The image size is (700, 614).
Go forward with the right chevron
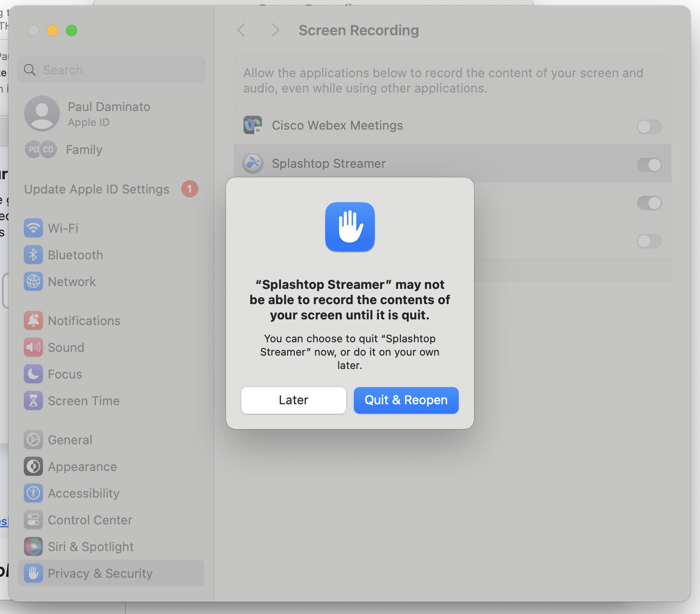click(x=275, y=31)
